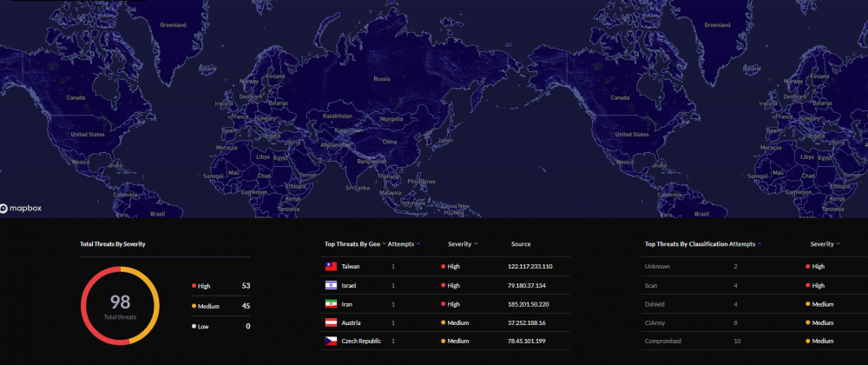The image size is (868, 365).
Task: Click the Israel flag icon
Action: tap(331, 285)
